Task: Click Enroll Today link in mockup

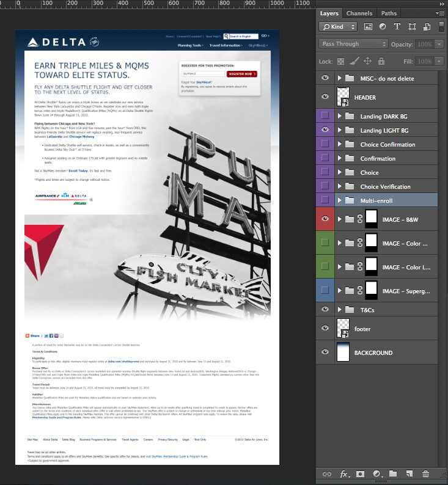Action: [78, 171]
